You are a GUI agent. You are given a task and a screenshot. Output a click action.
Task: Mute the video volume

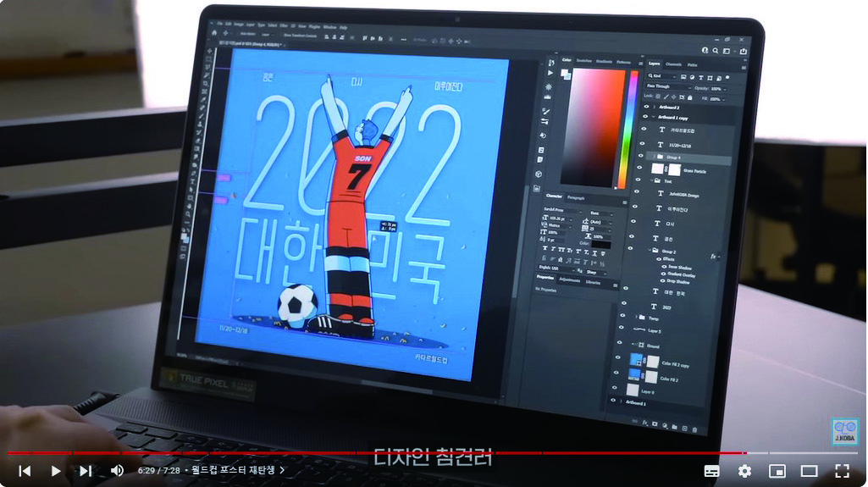coord(117,470)
